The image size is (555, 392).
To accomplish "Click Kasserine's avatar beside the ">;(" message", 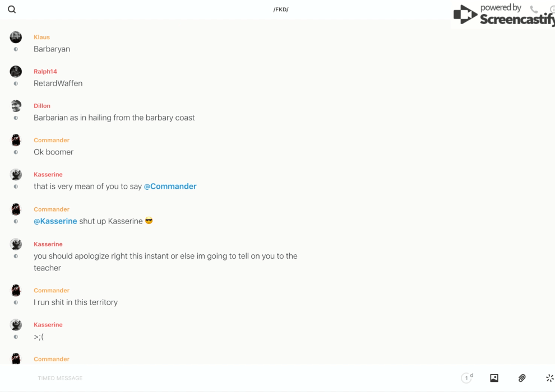I will 16,325.
